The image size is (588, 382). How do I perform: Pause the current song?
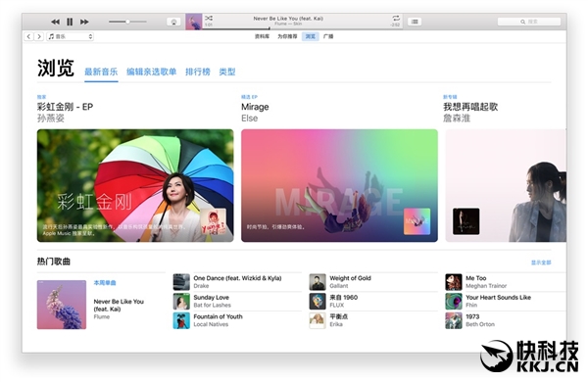(x=70, y=22)
